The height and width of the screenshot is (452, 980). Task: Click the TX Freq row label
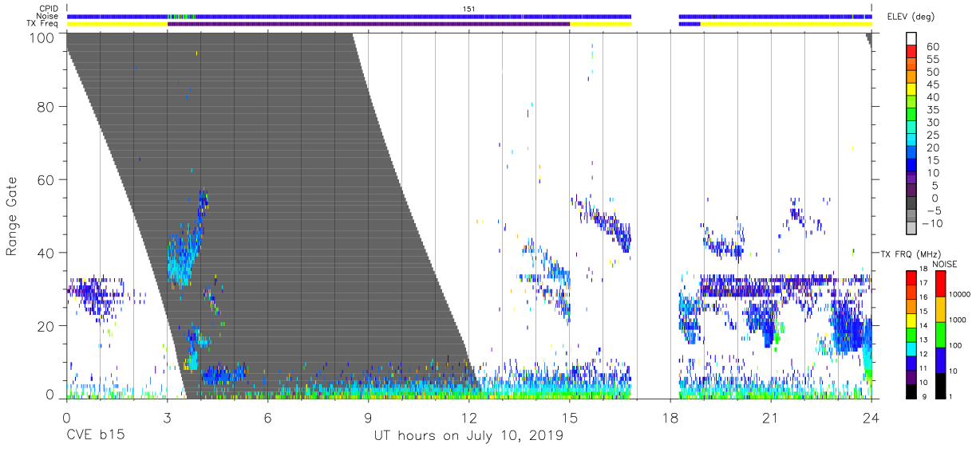point(42,24)
